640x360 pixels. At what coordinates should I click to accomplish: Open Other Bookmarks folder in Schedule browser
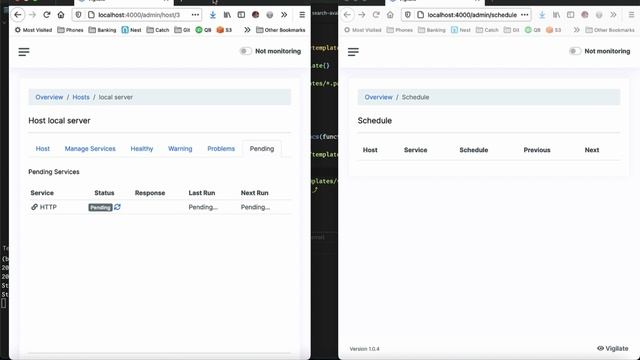610,30
